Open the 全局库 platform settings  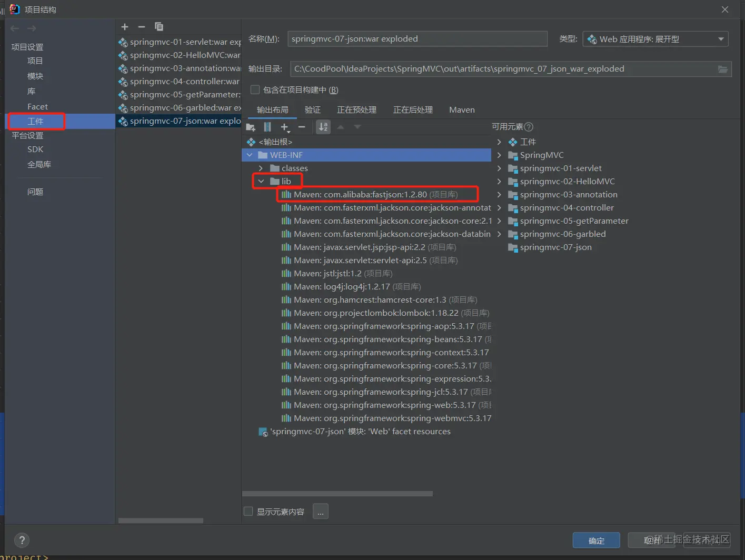(x=39, y=165)
